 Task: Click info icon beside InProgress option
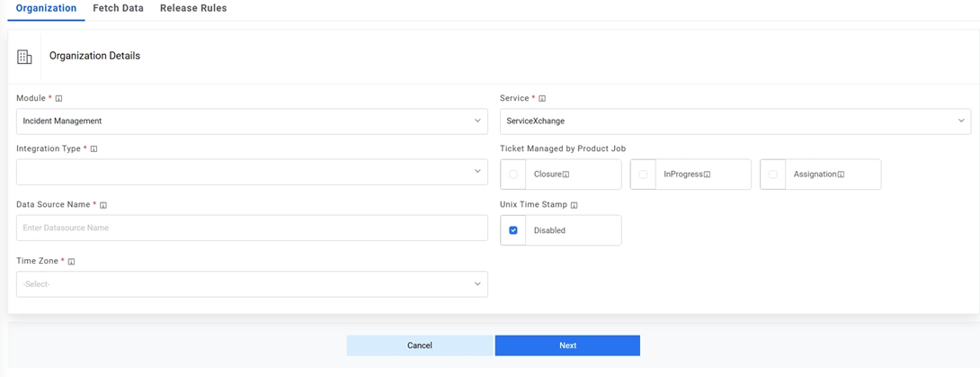708,175
